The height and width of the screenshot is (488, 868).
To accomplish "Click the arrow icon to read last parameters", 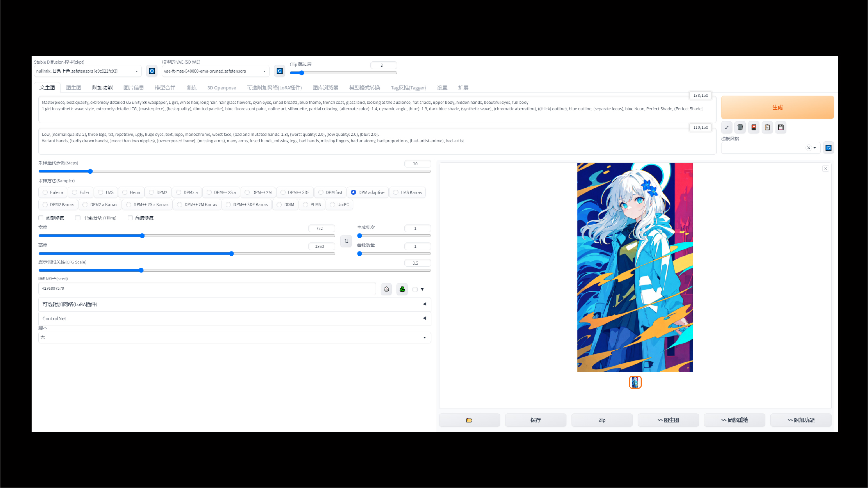I will pyautogui.click(x=727, y=127).
